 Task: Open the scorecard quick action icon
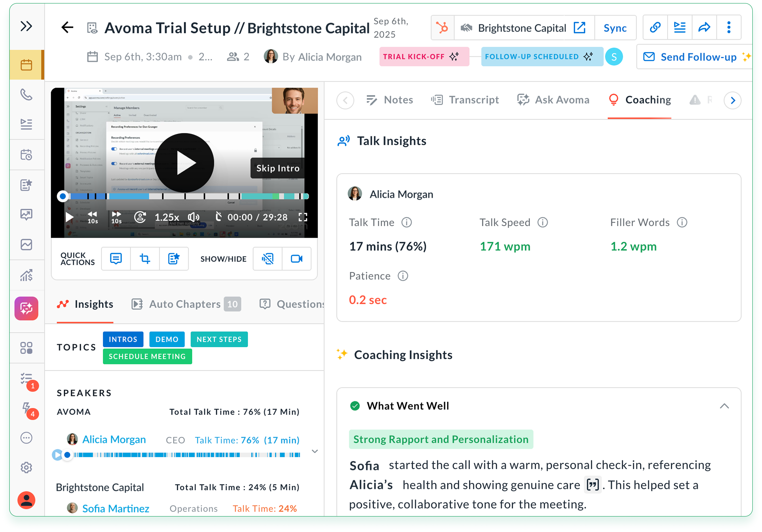[x=173, y=259]
